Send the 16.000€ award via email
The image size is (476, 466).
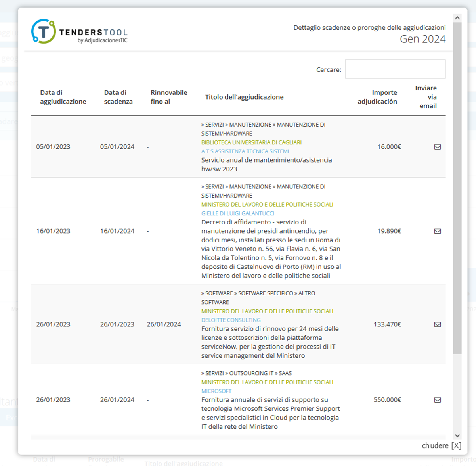click(438, 147)
